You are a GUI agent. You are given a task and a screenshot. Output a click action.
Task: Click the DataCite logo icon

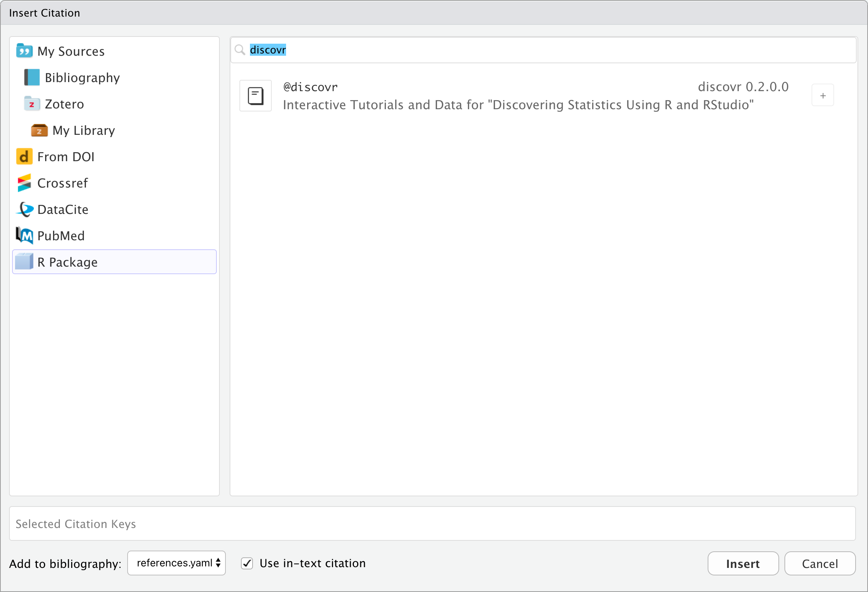[x=25, y=209]
